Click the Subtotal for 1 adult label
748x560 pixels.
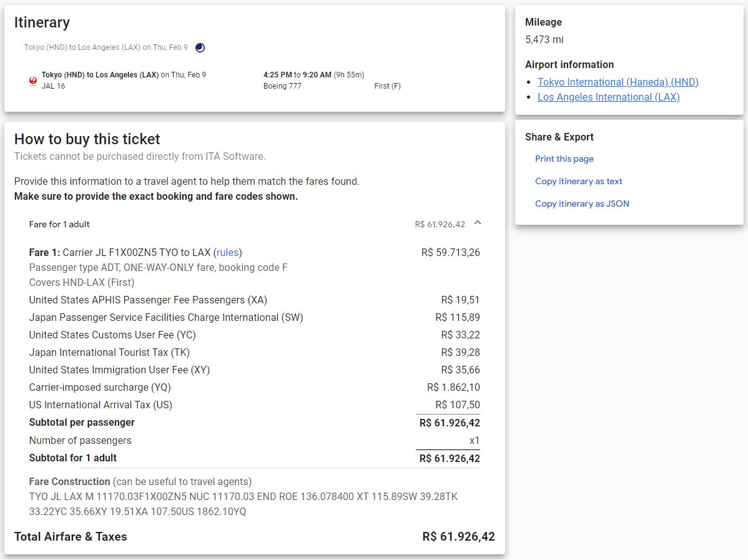click(x=73, y=458)
